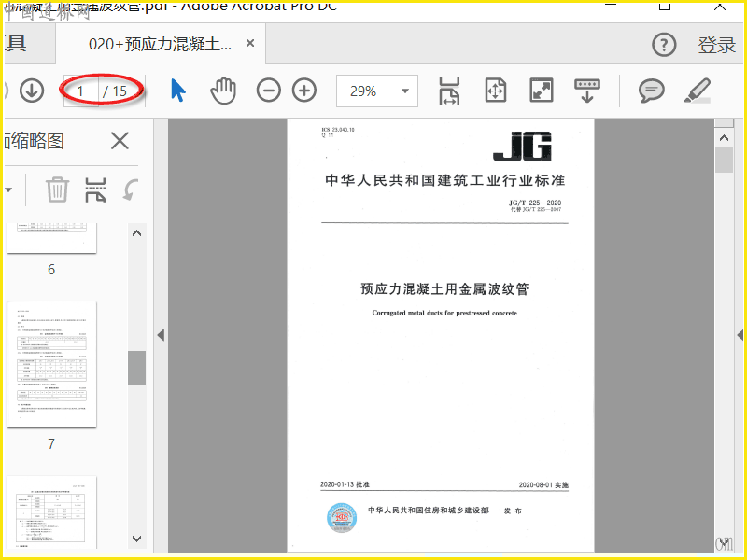Switch to the 020+预应力混凝土 document tab

pyautogui.click(x=160, y=44)
